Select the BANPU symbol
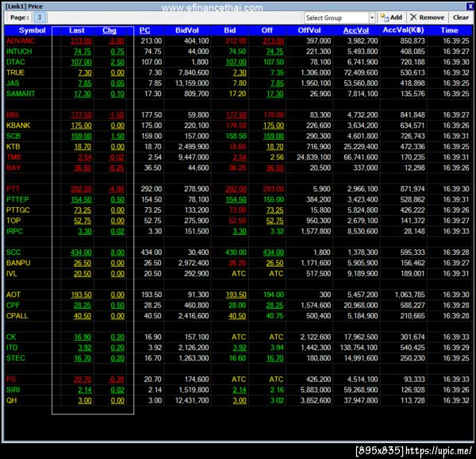The height and width of the screenshot is (459, 476). [x=18, y=263]
